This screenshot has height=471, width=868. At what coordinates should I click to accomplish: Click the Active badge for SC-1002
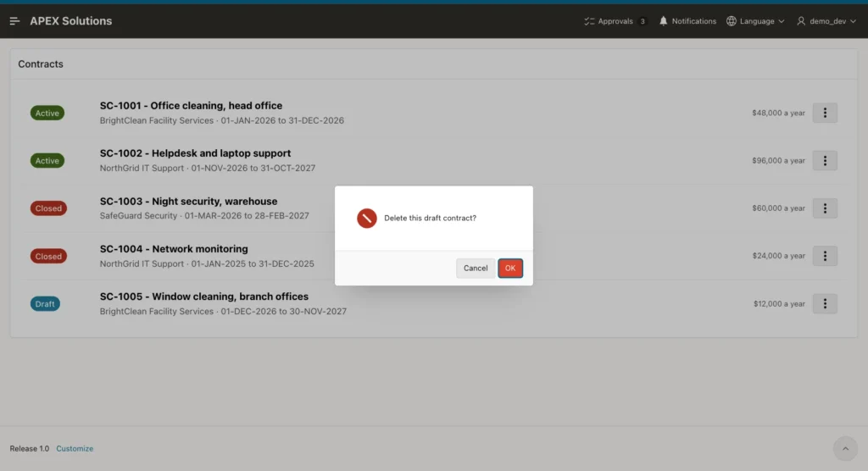pos(47,160)
